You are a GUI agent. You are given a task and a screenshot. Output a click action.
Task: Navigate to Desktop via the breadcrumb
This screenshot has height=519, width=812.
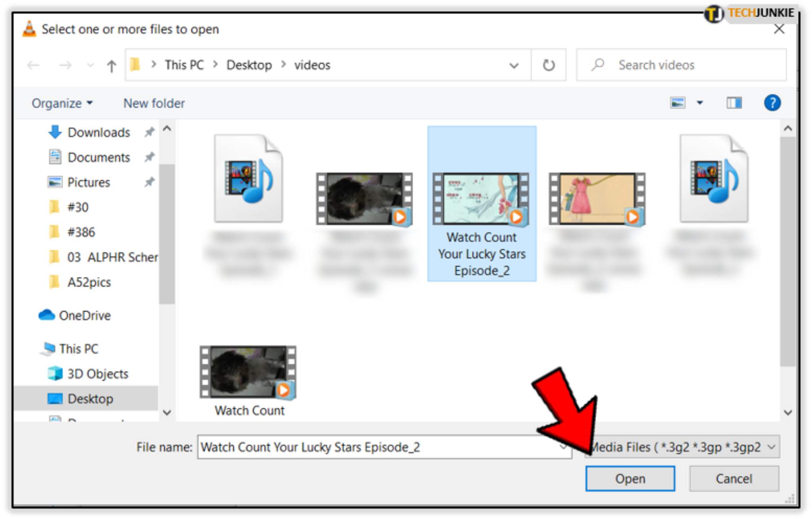[x=249, y=65]
